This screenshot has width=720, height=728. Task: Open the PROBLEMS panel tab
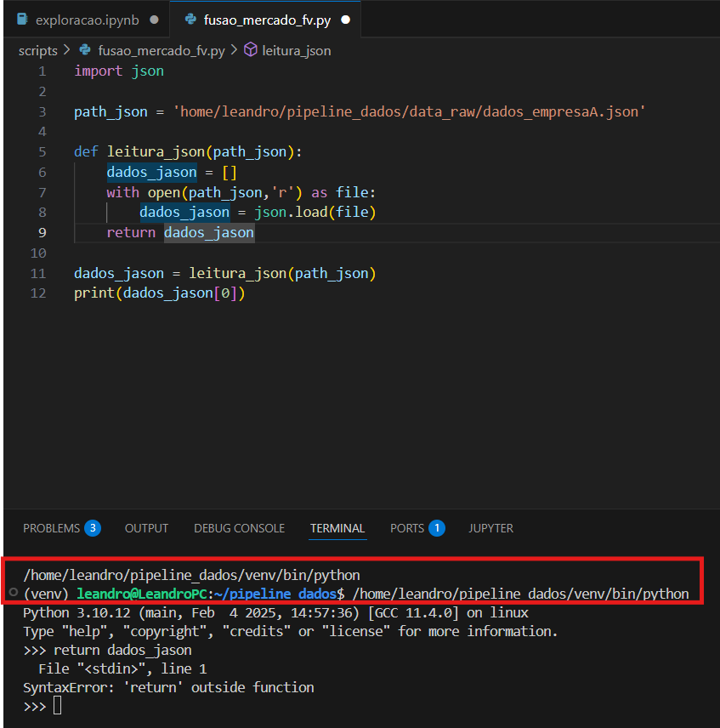point(52,528)
